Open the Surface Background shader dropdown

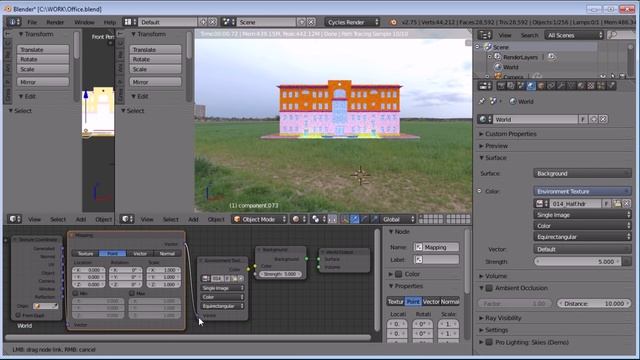tap(582, 173)
